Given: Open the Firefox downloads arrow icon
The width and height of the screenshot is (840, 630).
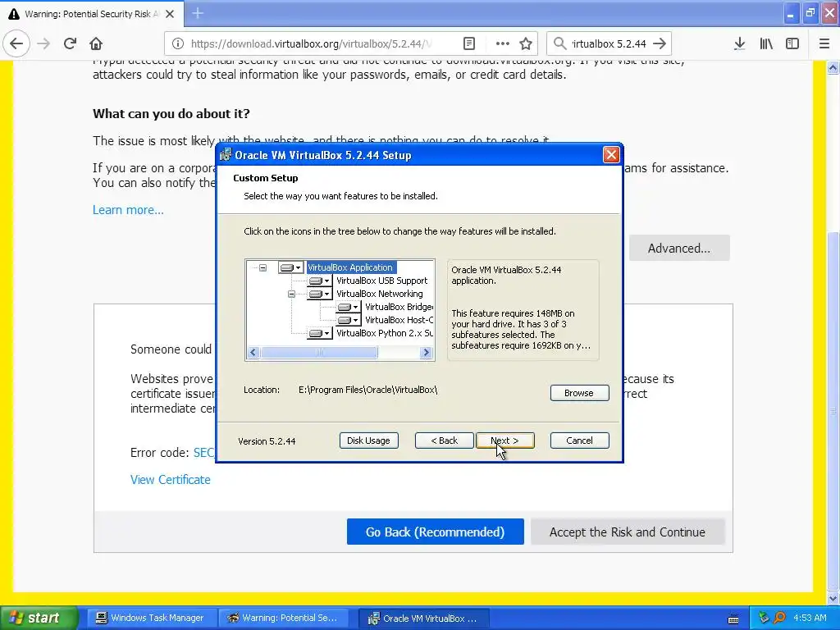Looking at the screenshot, I should click(740, 43).
